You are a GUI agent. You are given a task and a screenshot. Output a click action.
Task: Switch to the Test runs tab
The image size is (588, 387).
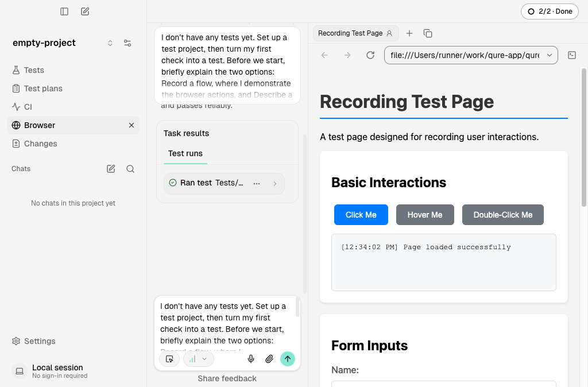click(x=185, y=153)
